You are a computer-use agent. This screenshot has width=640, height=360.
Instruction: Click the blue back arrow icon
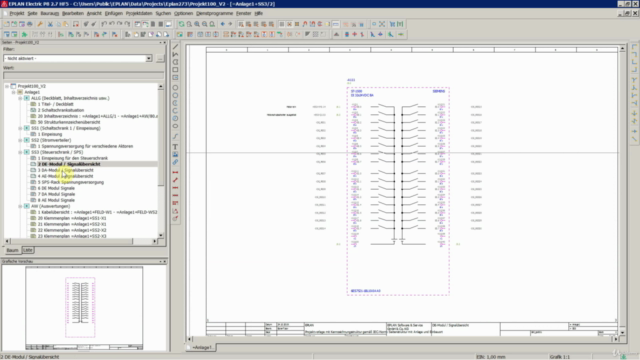pos(222,24)
